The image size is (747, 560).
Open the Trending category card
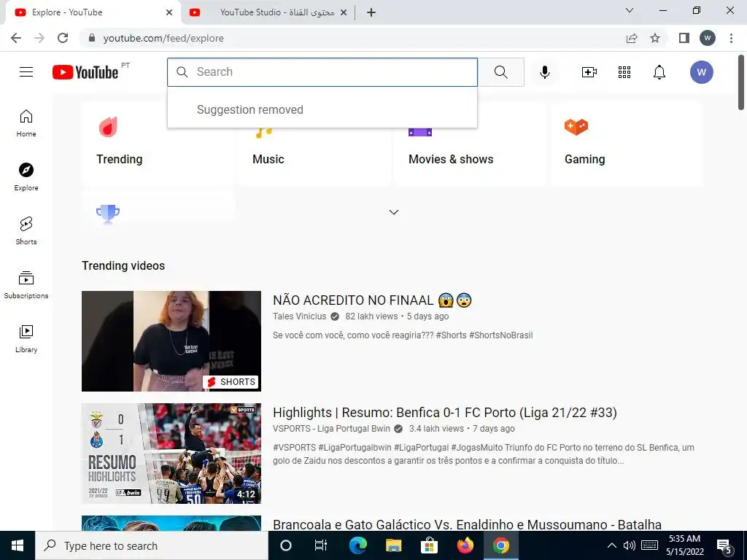pyautogui.click(x=158, y=143)
